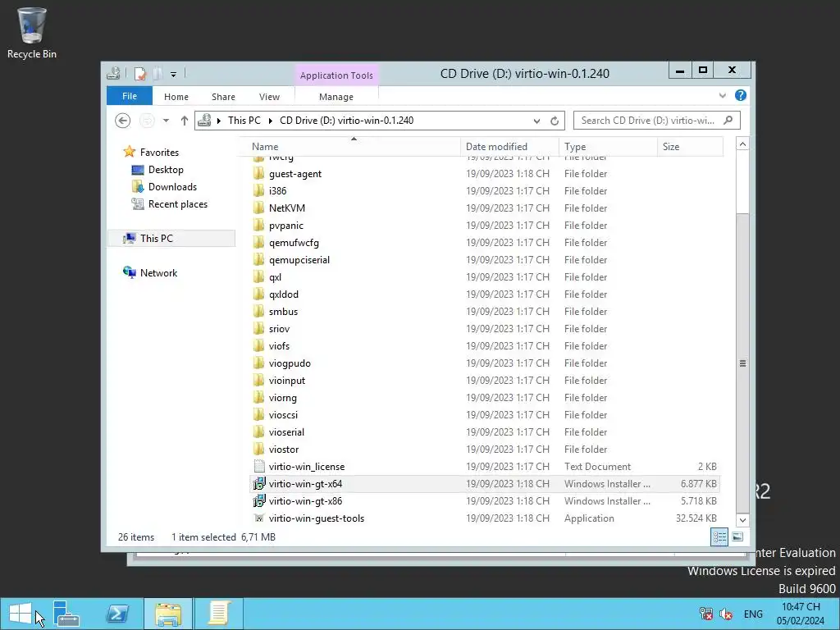The height and width of the screenshot is (630, 840).
Task: Switch to Details view layout button
Action: [x=719, y=536]
